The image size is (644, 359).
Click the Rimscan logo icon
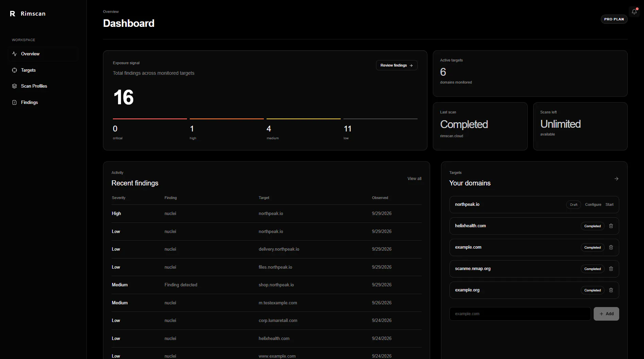[x=13, y=14]
